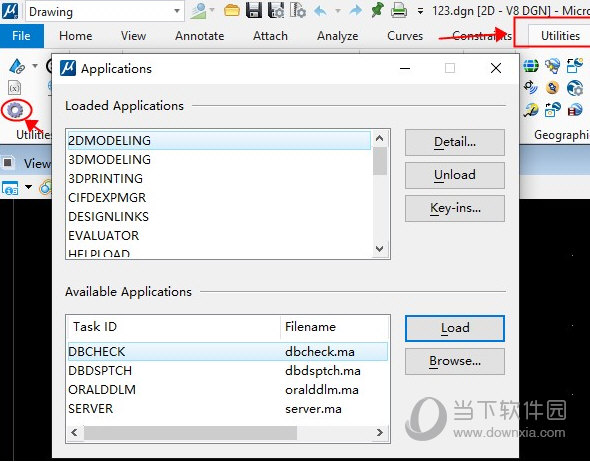Screen dimensions: 590x462
Task: Select 2DMODELING in Loaded Applications
Action: (219, 140)
